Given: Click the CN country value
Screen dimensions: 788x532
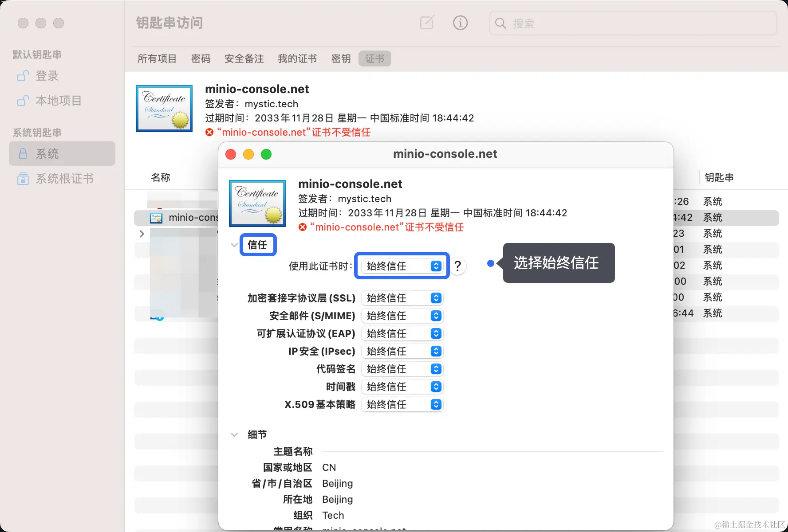Looking at the screenshot, I should click(x=329, y=467).
